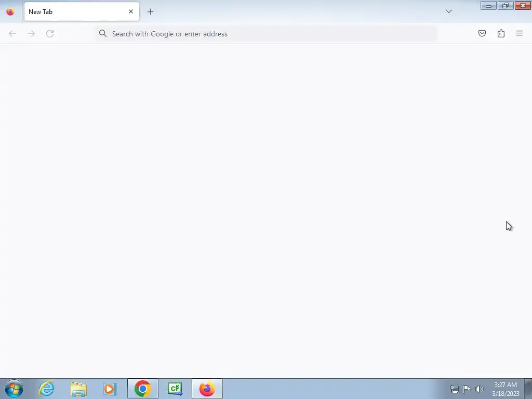Close the Firefox window
Viewport: 532px width, 399px height.
(x=523, y=5)
